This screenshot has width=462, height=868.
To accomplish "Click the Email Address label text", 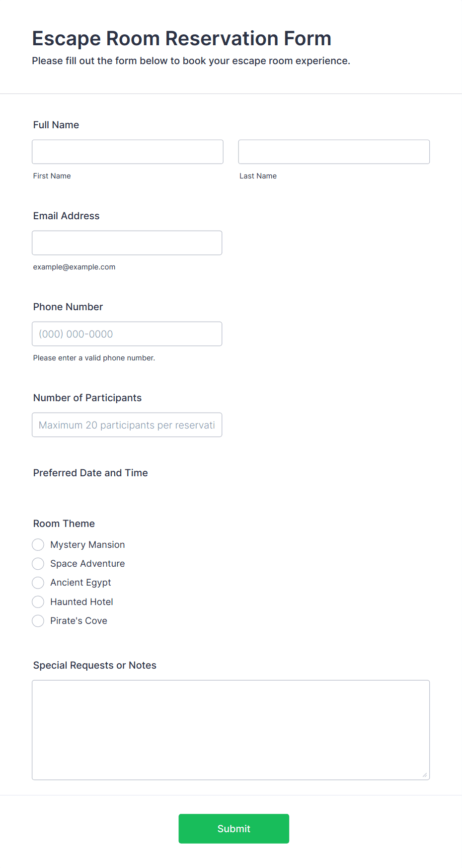I will click(x=67, y=216).
